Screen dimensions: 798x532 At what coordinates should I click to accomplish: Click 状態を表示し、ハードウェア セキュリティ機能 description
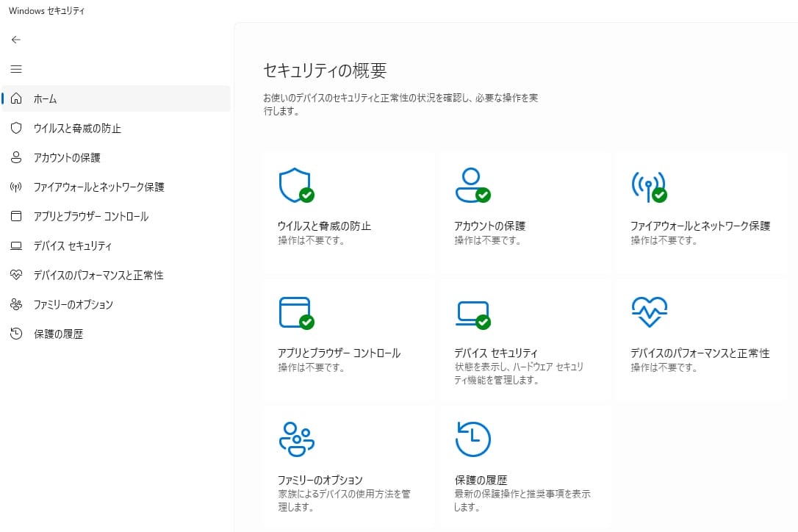tap(519, 373)
